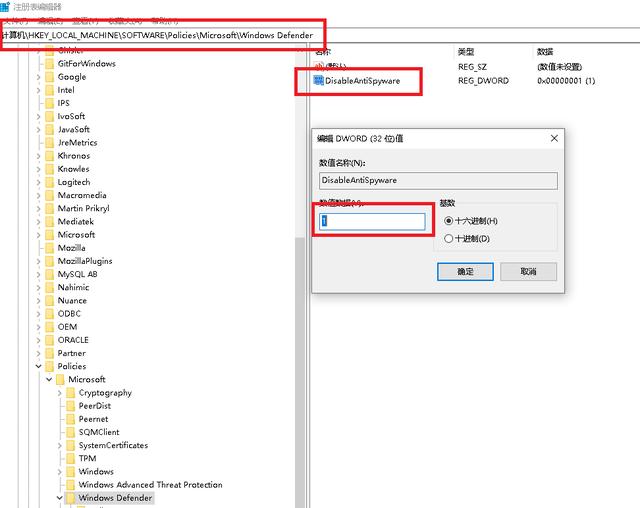Expand the Mediatek key
The height and width of the screenshot is (508, 640).
coord(38,222)
